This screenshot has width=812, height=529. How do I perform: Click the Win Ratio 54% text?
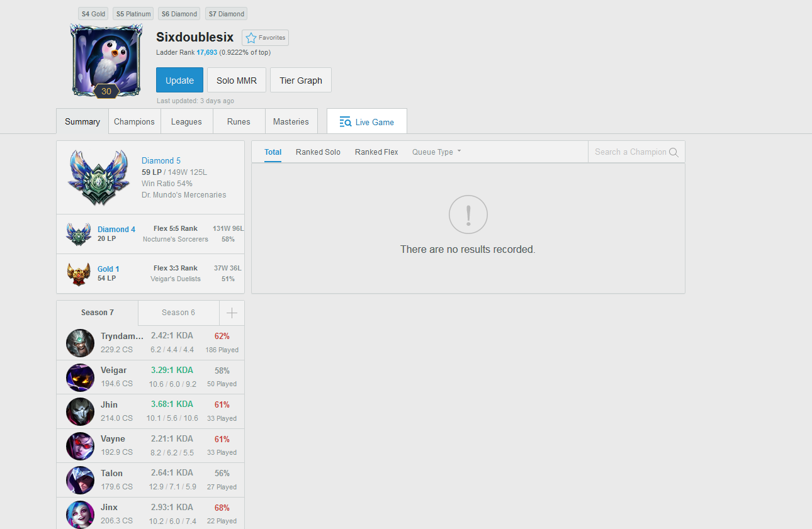point(167,184)
